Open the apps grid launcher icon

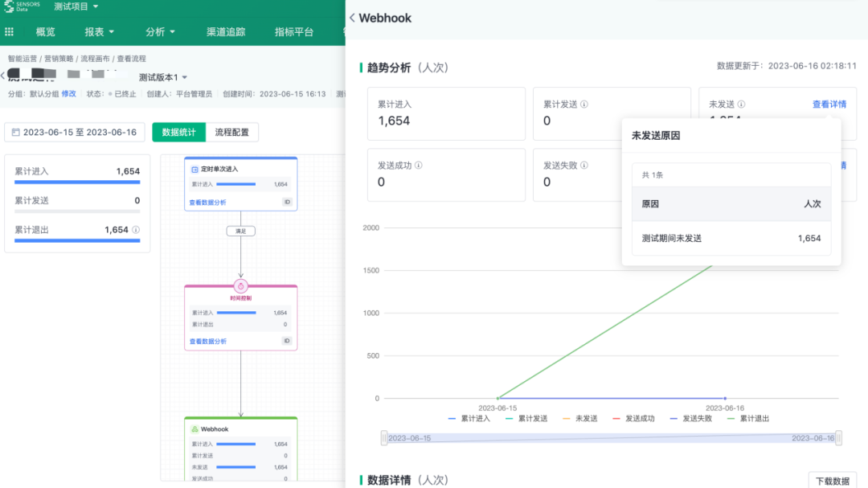[x=9, y=31]
